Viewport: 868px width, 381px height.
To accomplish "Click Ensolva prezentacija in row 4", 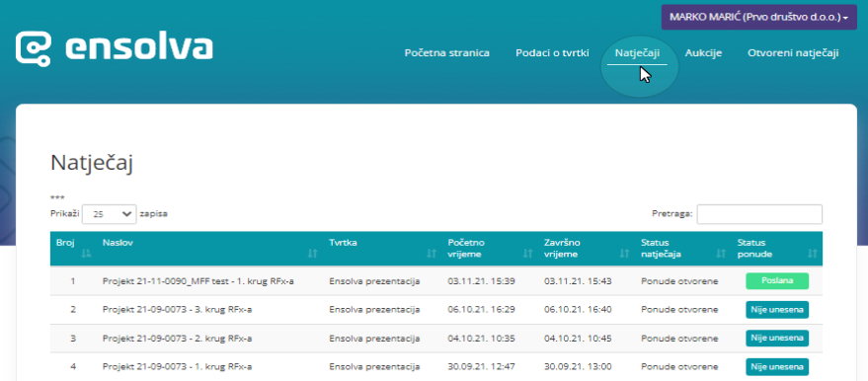I will pos(374,366).
